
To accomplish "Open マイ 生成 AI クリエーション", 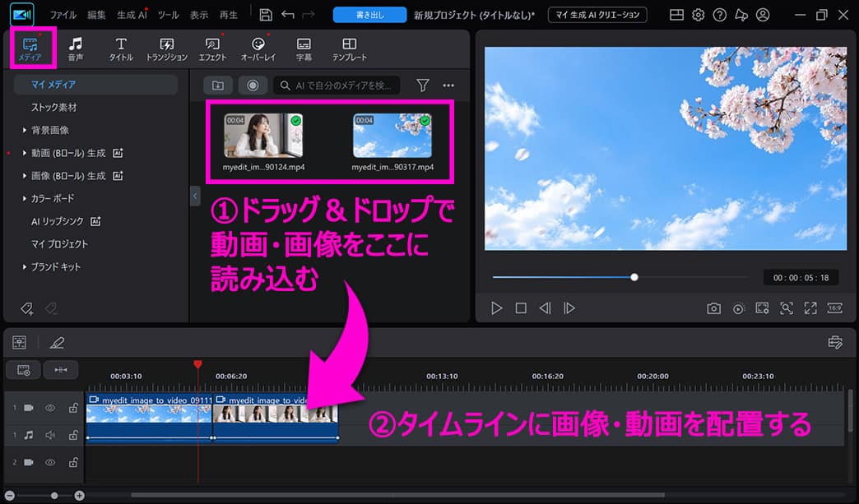I will (x=597, y=15).
